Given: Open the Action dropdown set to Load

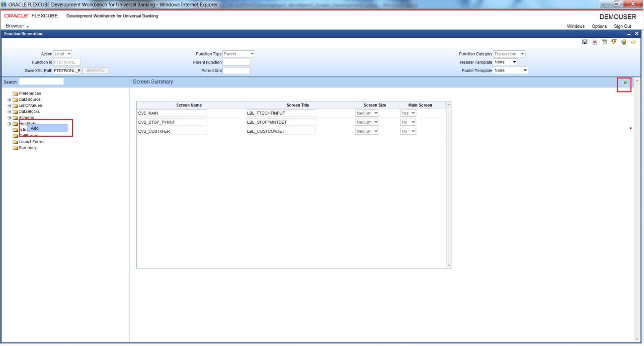Looking at the screenshot, I should 63,54.
